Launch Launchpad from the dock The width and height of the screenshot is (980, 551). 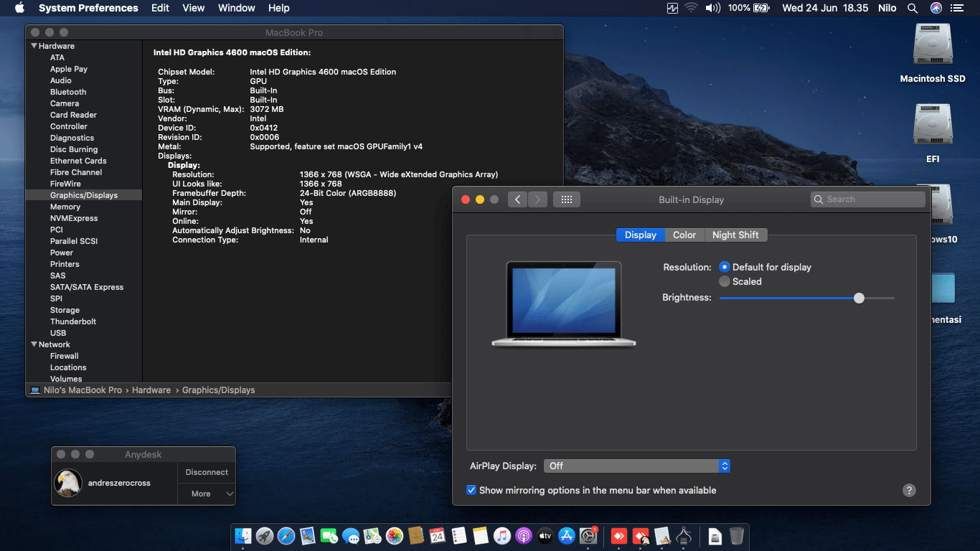[x=264, y=536]
